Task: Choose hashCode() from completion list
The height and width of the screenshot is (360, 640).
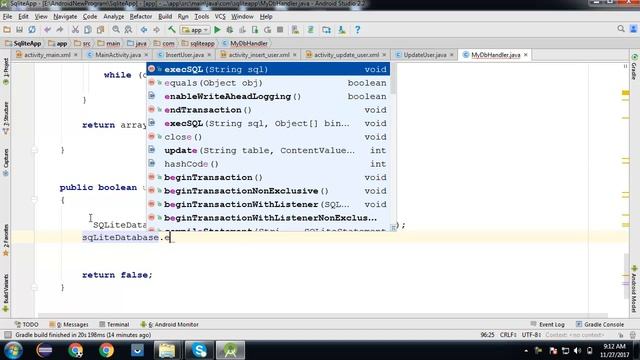Action: click(x=268, y=163)
